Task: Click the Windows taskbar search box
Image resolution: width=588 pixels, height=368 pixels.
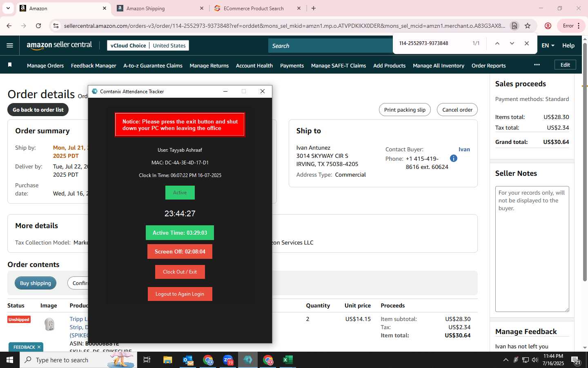Action: pyautogui.click(x=78, y=360)
